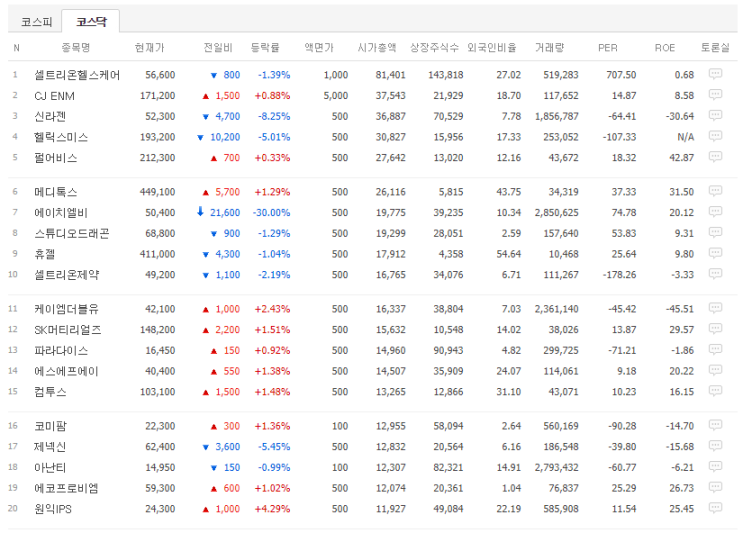Open discussion icon for 셀트리온제약
This screenshot has width=743, height=533.
pos(715,274)
